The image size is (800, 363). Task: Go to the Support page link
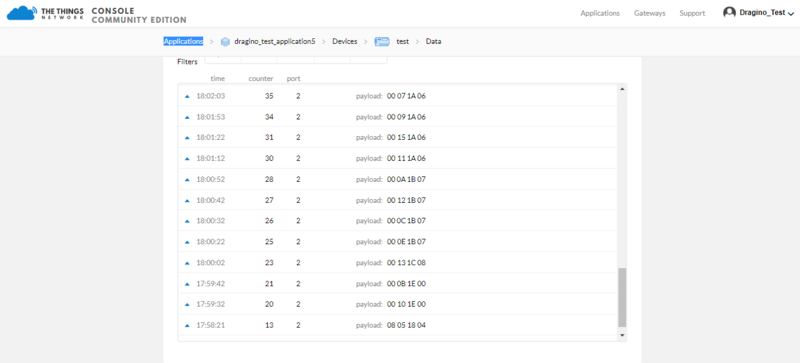692,13
